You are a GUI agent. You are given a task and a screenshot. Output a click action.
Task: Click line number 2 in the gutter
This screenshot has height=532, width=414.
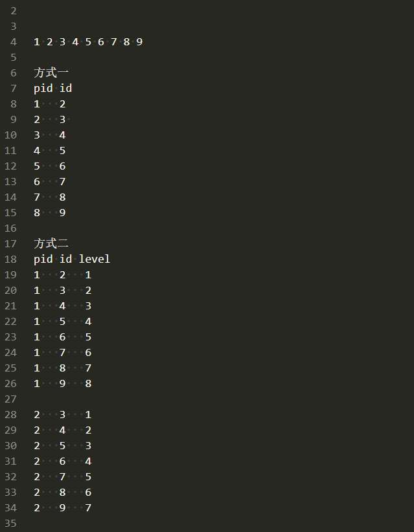pyautogui.click(x=13, y=11)
